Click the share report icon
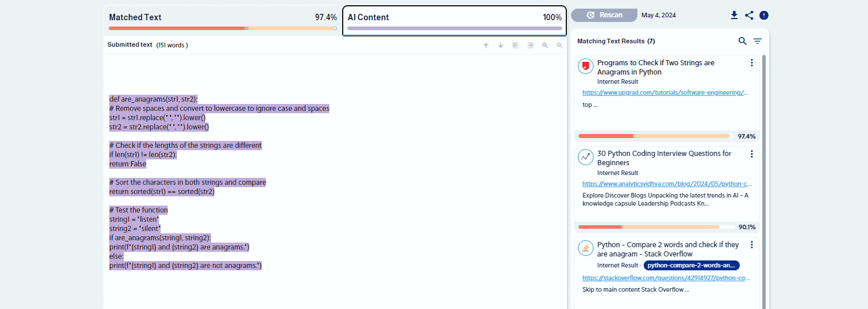 click(x=749, y=16)
